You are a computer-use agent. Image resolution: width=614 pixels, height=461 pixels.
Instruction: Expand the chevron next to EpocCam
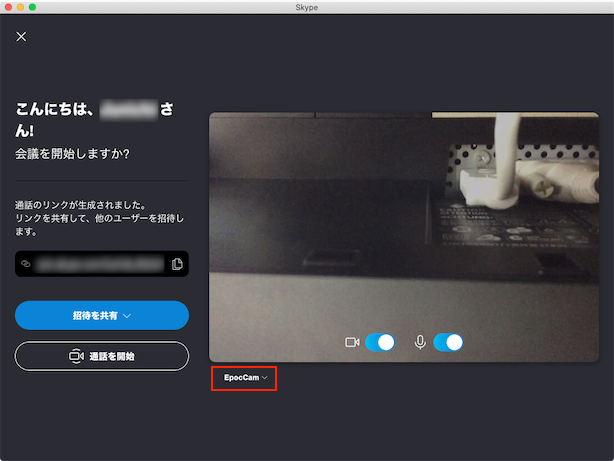(x=265, y=379)
